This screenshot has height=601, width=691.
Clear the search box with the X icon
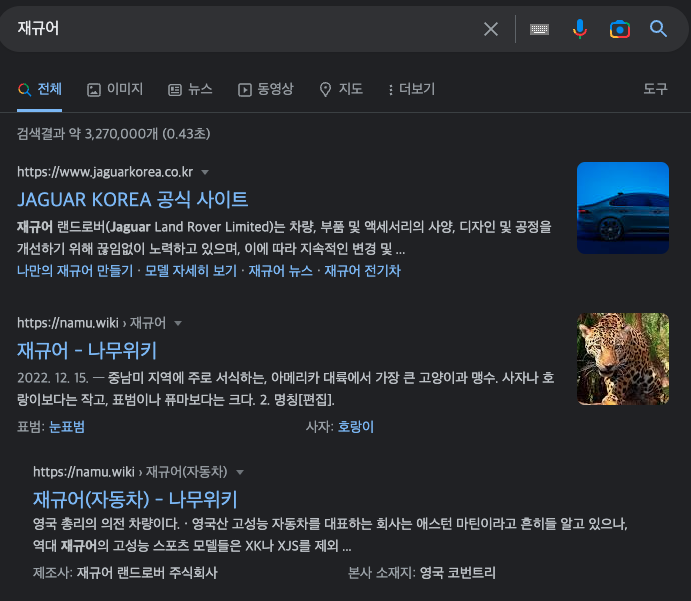point(490,29)
